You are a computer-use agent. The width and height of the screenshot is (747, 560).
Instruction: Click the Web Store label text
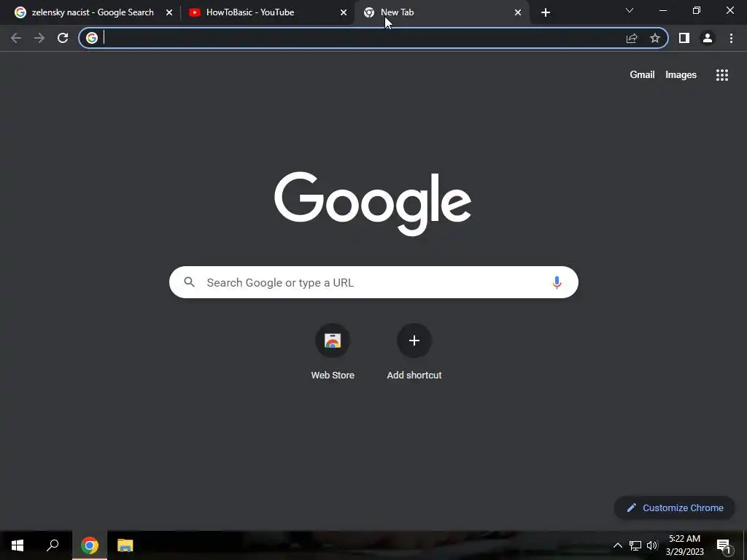[333, 376]
